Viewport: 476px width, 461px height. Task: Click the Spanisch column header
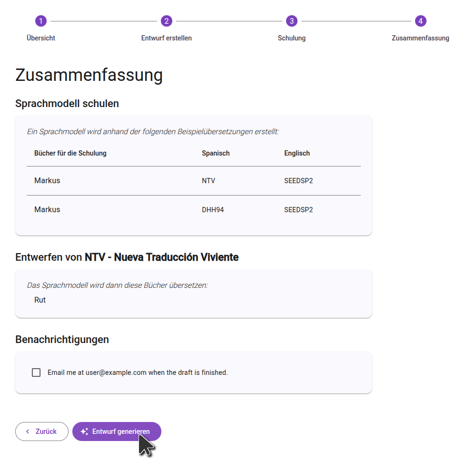pyautogui.click(x=216, y=153)
